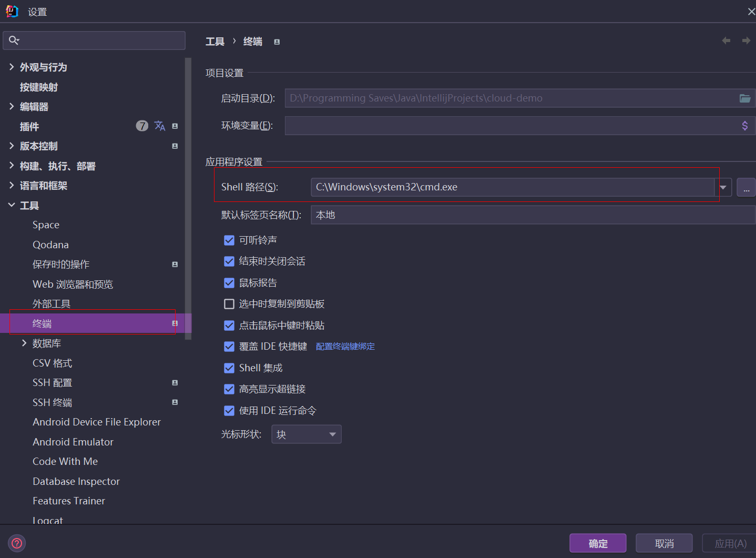This screenshot has width=756, height=558.
Task: Click the help question mark icon
Action: pos(17,543)
